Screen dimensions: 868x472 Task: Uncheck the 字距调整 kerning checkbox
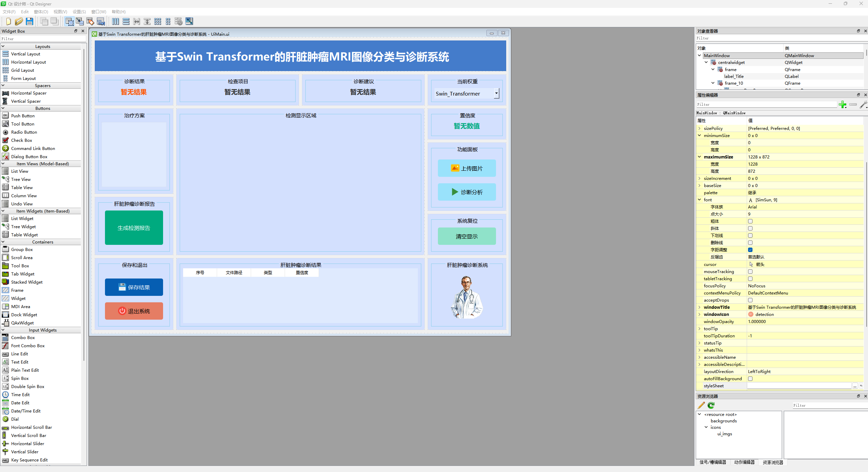pyautogui.click(x=750, y=250)
